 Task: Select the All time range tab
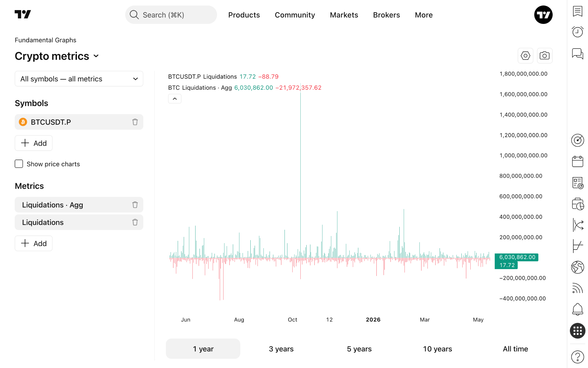(x=515, y=349)
